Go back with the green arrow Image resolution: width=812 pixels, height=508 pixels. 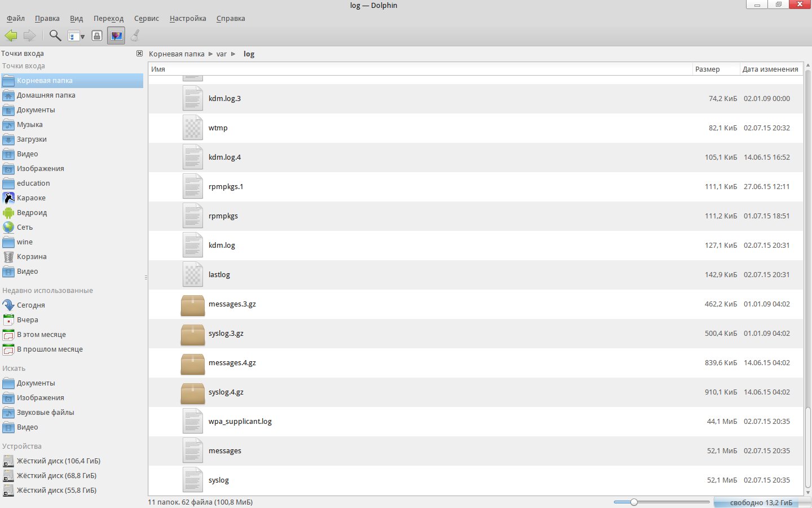11,36
